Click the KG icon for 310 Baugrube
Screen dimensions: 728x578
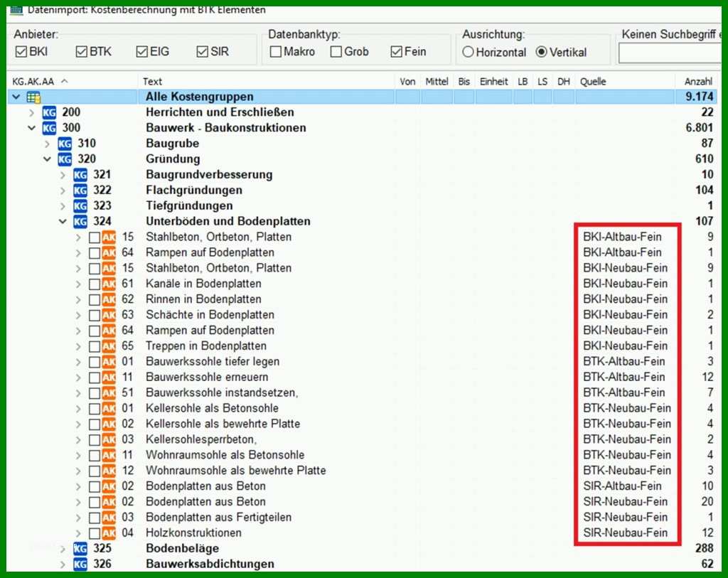[65, 144]
